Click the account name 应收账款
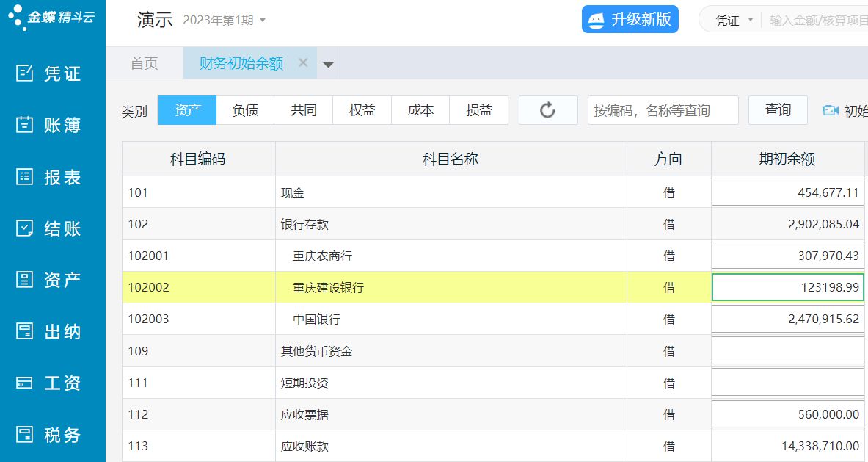868x462 pixels. tap(304, 446)
